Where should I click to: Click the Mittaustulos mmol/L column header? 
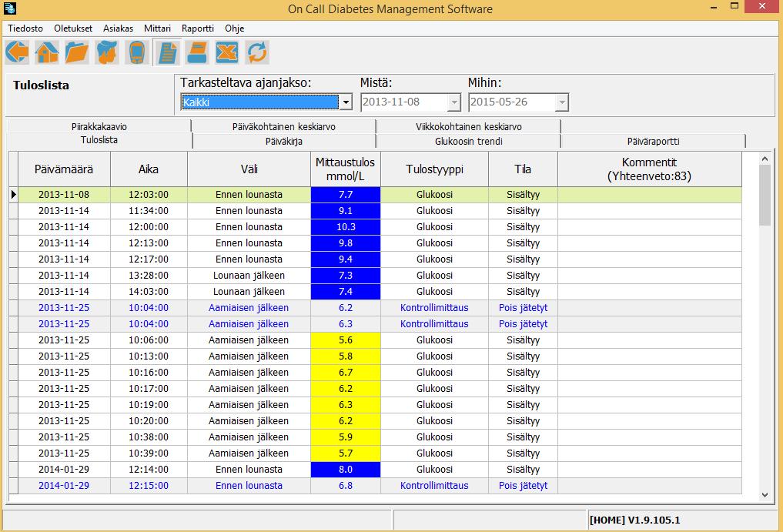tap(345, 169)
